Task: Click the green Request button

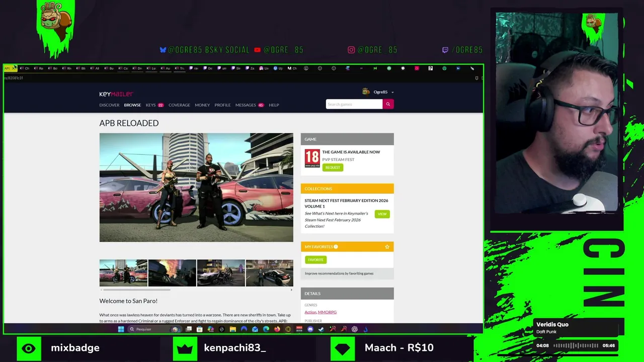Action: click(333, 167)
